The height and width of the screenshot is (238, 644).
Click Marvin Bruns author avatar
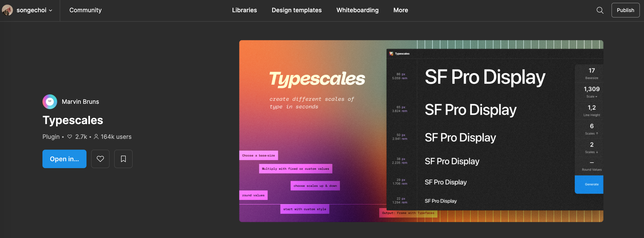pyautogui.click(x=50, y=101)
